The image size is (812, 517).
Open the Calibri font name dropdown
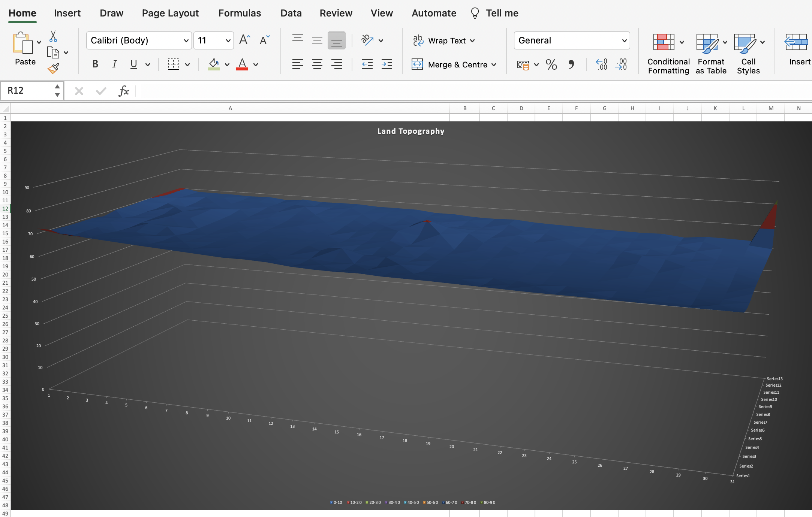[186, 40]
